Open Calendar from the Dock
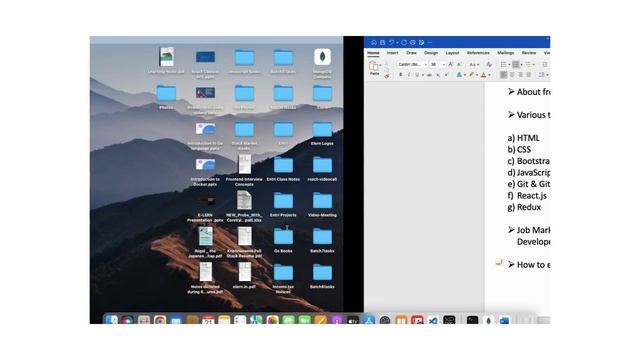The height and width of the screenshot is (360, 640). [x=208, y=320]
